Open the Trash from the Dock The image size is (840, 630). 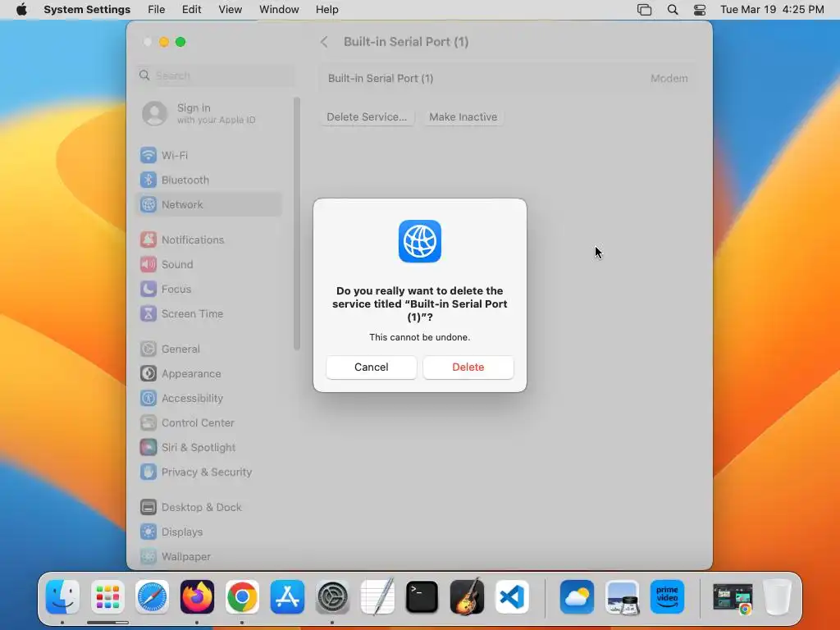click(778, 597)
